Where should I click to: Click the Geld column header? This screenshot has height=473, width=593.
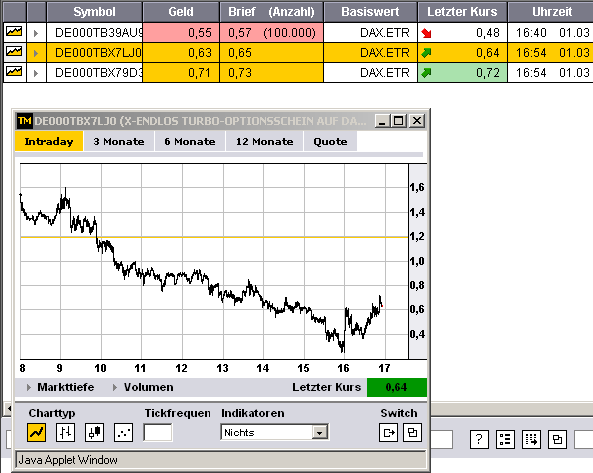pyautogui.click(x=181, y=12)
